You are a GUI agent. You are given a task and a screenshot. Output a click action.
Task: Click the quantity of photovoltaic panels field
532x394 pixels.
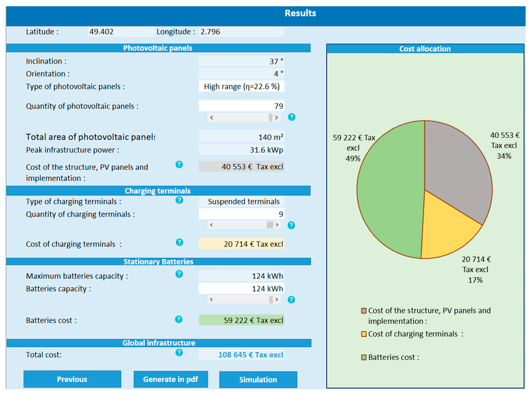pos(241,106)
